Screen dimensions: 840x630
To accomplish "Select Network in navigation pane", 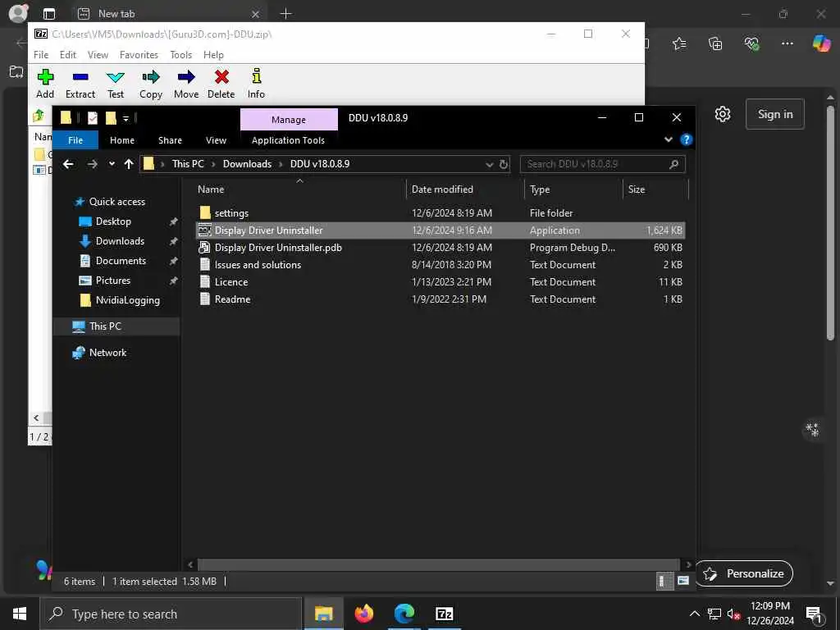I will click(107, 353).
